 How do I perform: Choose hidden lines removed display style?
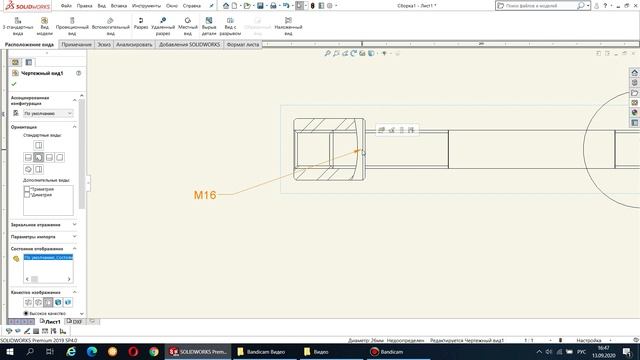click(x=48, y=302)
